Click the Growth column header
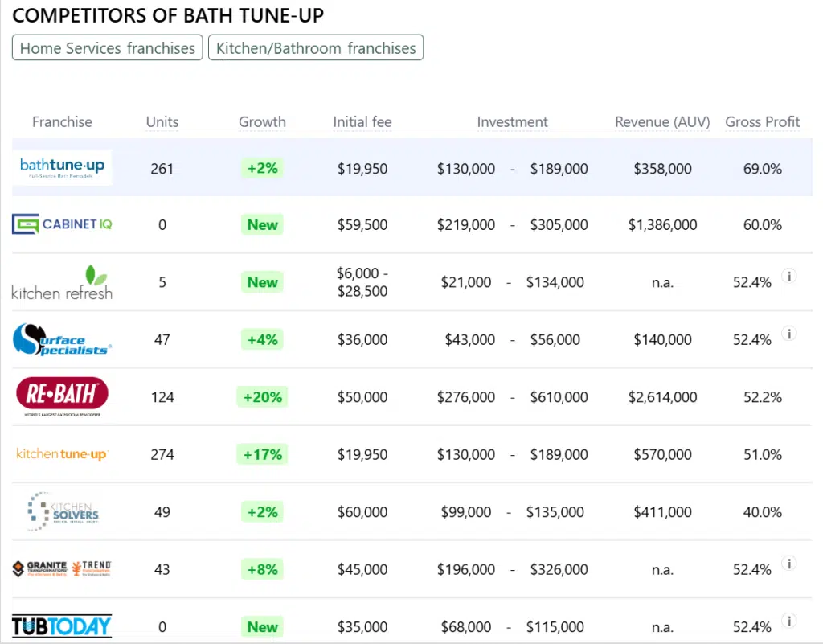Viewport: 823px width, 644px height. click(262, 122)
